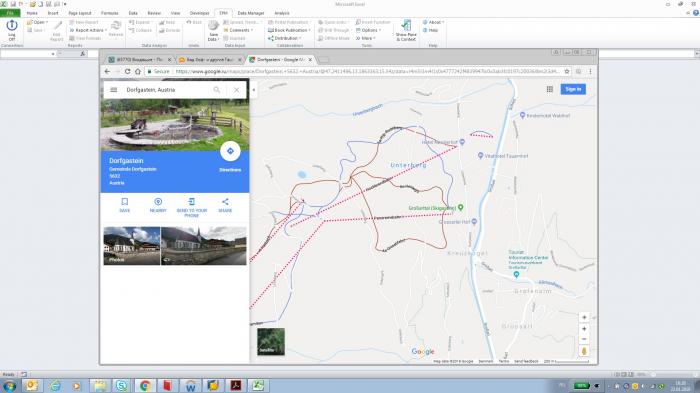Toggle the Satellite view thumbnail

(x=271, y=342)
